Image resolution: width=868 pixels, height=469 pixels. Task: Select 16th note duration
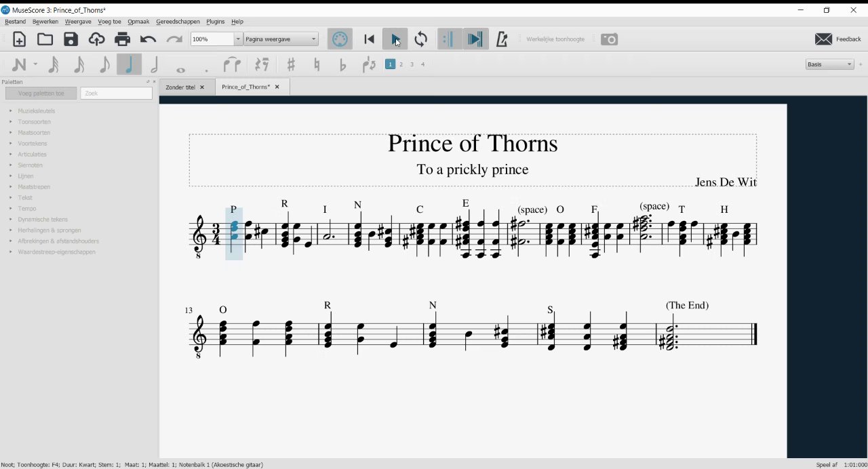79,64
